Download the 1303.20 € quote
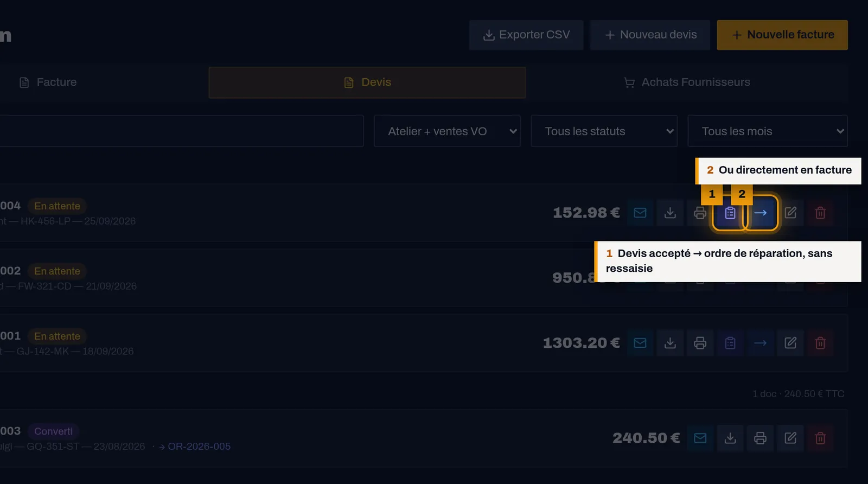Viewport: 868px width, 484px height. pyautogui.click(x=670, y=343)
